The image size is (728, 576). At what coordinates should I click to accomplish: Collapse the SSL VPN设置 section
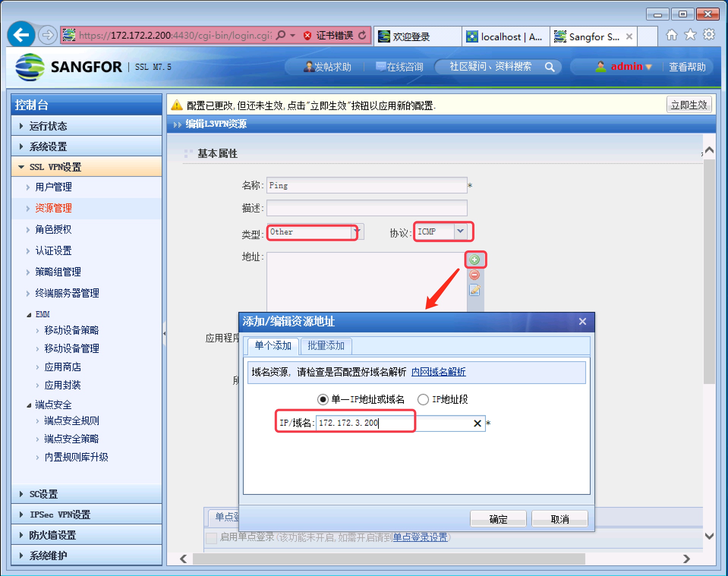coord(87,167)
